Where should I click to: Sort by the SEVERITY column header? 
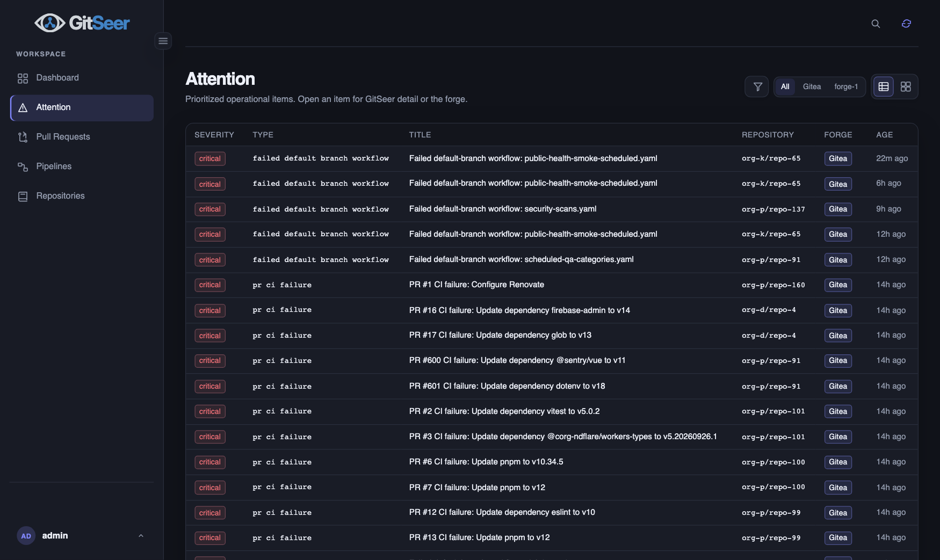point(214,135)
